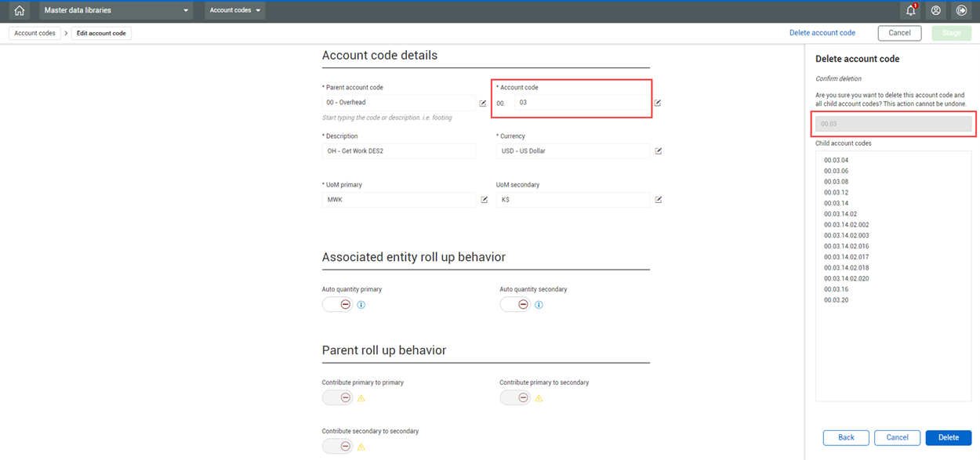The height and width of the screenshot is (460, 980).
Task: Open the notifications bell
Action: (911, 11)
